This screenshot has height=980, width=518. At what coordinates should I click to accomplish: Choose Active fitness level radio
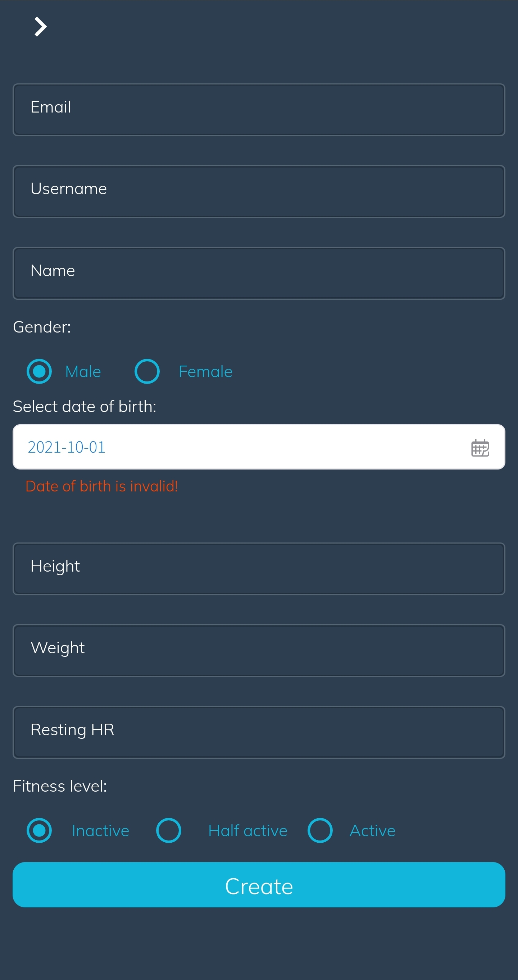click(x=320, y=830)
